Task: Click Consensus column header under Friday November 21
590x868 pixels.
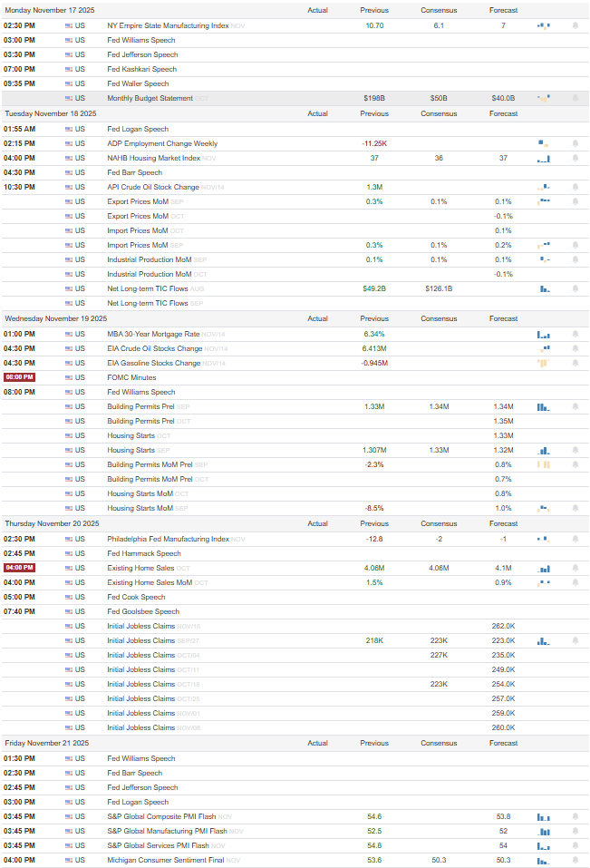Action: [x=439, y=744]
